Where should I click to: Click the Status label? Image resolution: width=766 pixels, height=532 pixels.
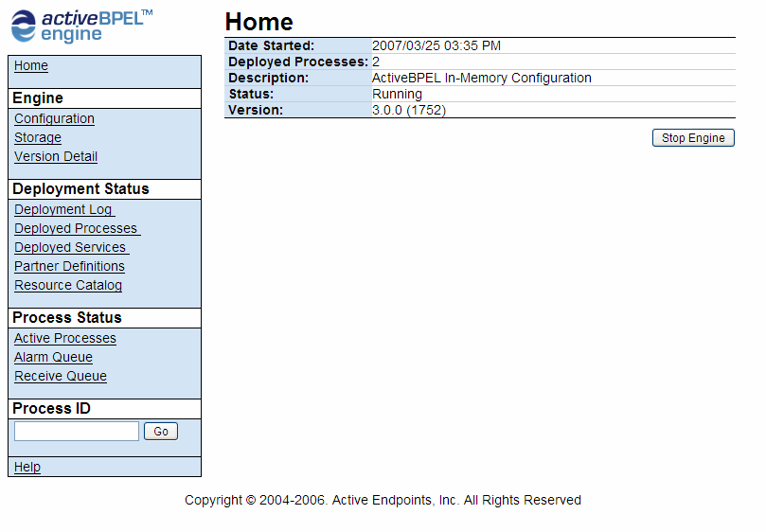click(x=251, y=95)
